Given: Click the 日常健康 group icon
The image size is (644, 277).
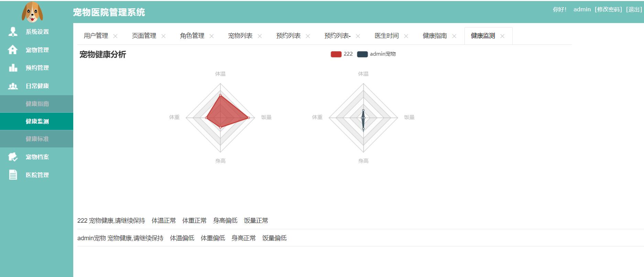Looking at the screenshot, I should click(13, 86).
